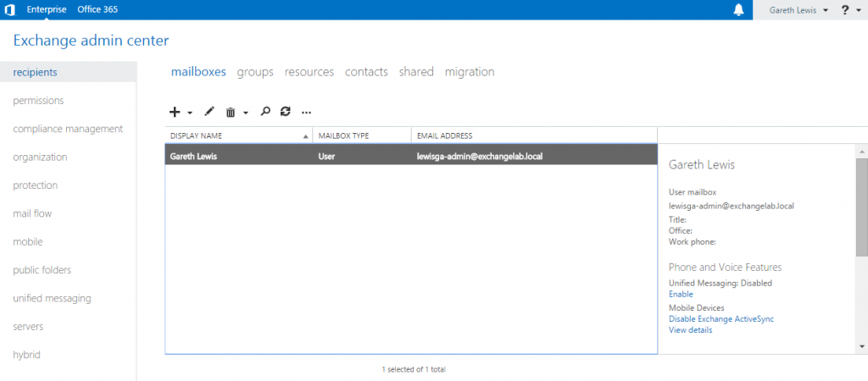Select the Gareth Lewis mailbox row
The width and height of the screenshot is (868, 381).
click(411, 157)
